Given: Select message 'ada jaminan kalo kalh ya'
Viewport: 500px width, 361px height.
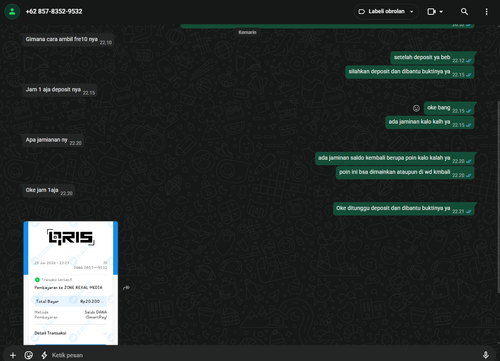Looking at the screenshot, I should pyautogui.click(x=430, y=122).
